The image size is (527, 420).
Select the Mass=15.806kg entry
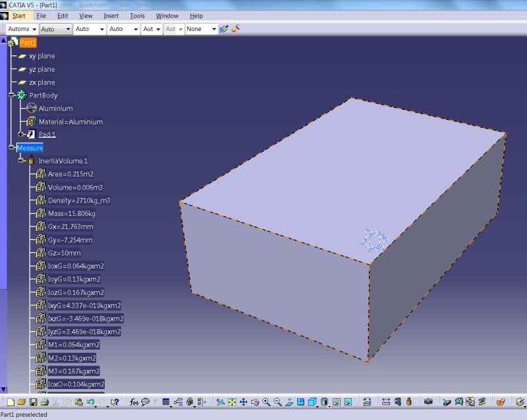pos(72,213)
